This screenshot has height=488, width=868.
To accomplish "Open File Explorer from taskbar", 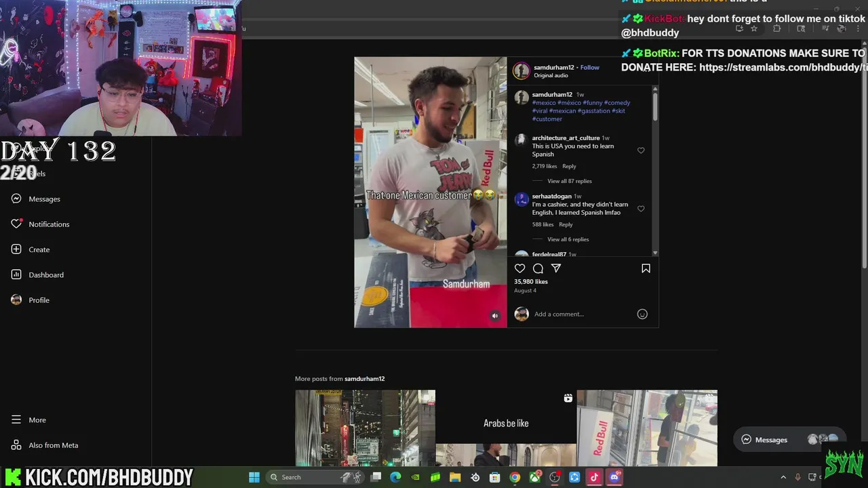I will 455,477.
